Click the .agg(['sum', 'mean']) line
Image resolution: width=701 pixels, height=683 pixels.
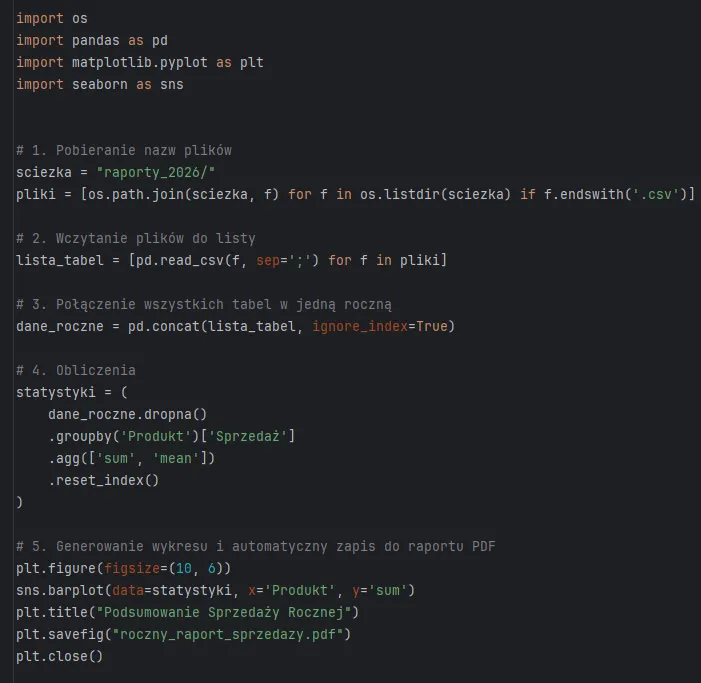[x=132, y=458]
